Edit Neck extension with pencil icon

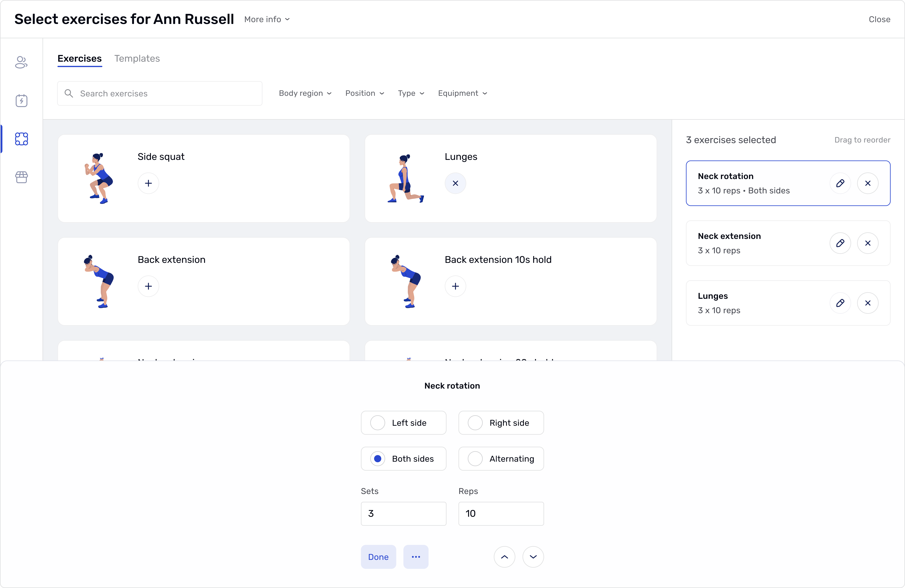840,243
